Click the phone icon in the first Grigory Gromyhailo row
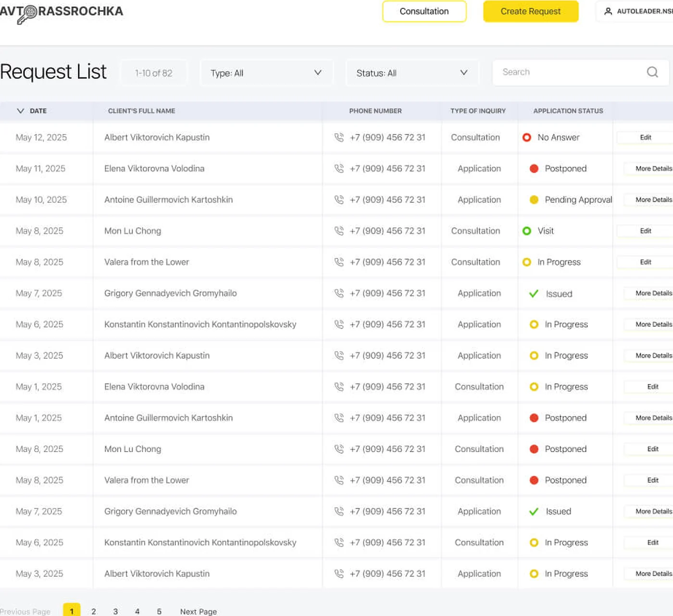Image resolution: width=673 pixels, height=616 pixels. [x=339, y=293]
